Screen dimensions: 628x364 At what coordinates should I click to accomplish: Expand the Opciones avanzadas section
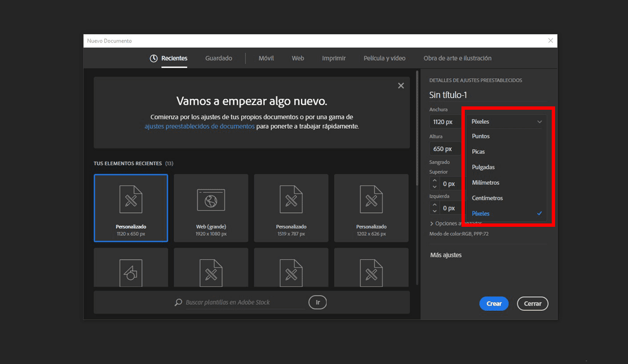click(x=432, y=223)
